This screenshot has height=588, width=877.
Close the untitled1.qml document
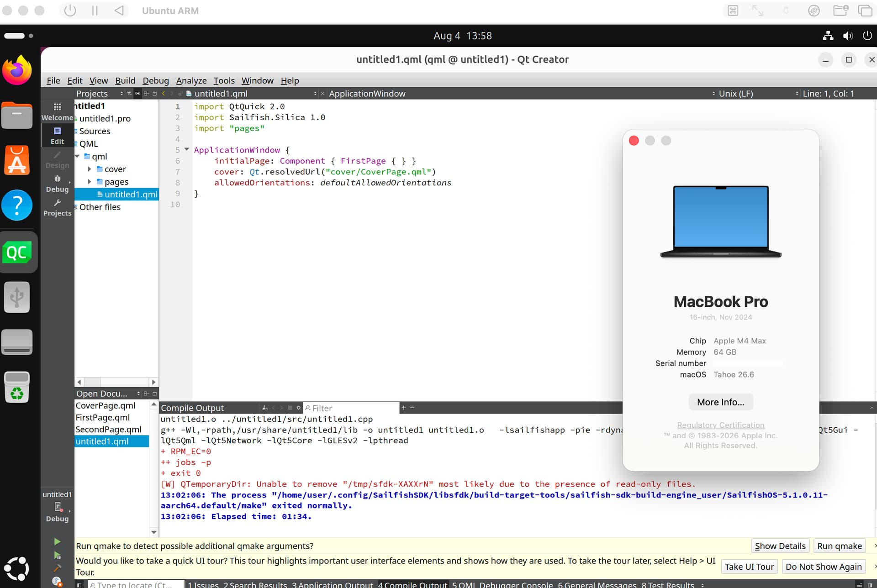coord(322,94)
